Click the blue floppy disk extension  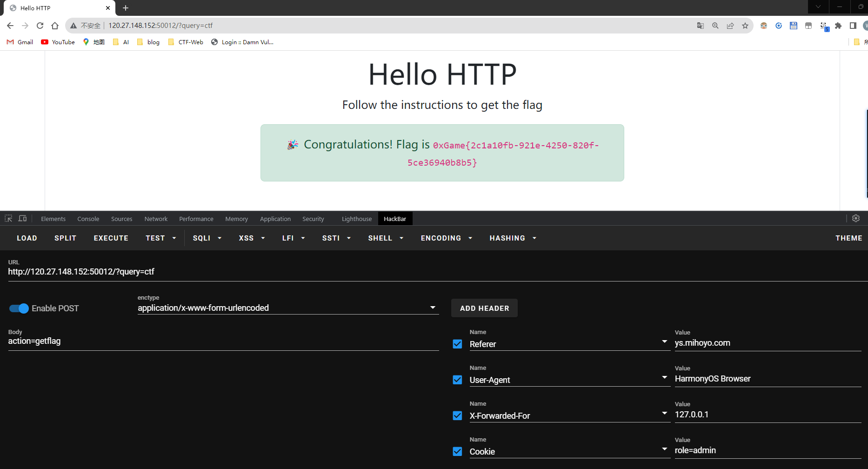tap(794, 26)
